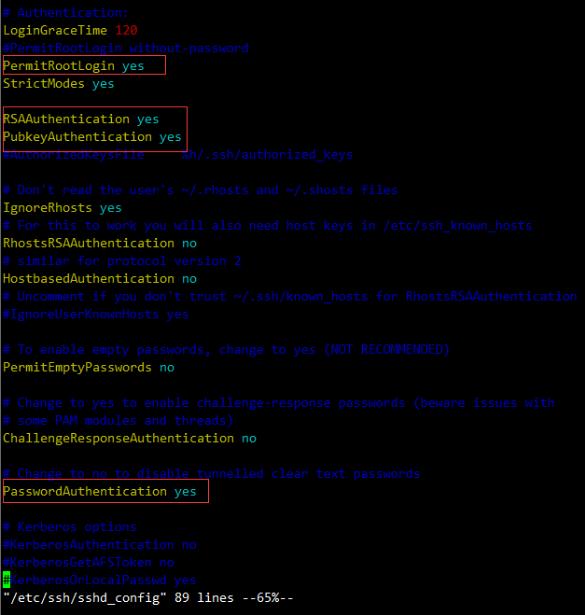Click the HostbasedAuthentication no line
Screen dimensions: 585x615
click(100, 279)
